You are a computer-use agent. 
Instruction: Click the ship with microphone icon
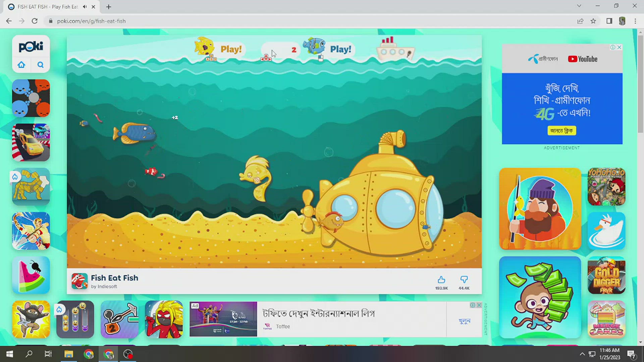pos(395,50)
